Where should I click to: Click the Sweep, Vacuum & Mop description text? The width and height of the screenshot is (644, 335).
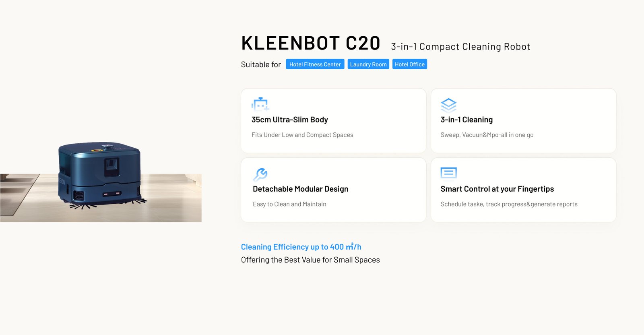point(487,135)
